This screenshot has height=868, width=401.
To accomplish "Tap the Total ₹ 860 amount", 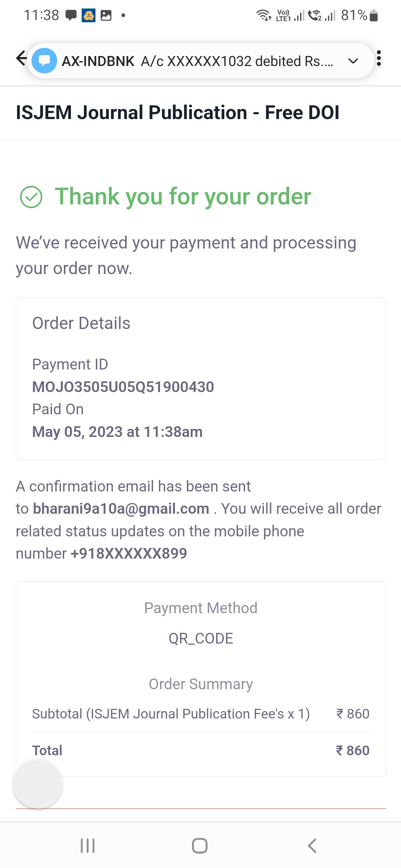I will click(x=352, y=750).
